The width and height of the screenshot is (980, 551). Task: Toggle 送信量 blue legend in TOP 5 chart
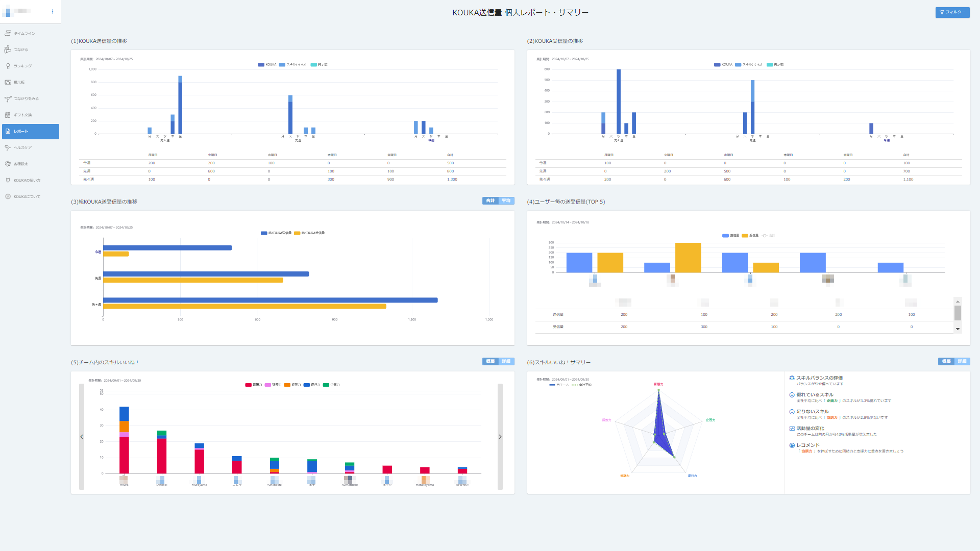click(730, 236)
